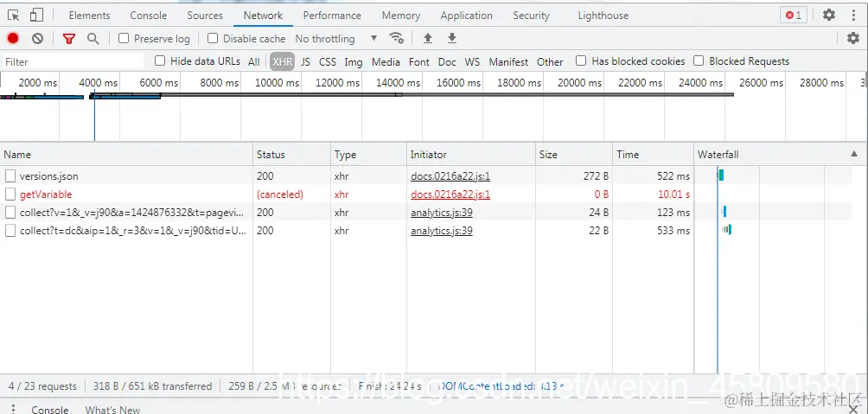Filter by Media requests
868x414 pixels.
(x=386, y=62)
